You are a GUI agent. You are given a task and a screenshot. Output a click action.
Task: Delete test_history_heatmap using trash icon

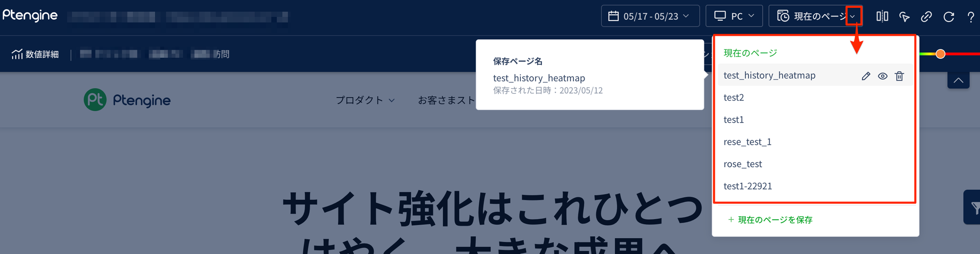tap(899, 76)
